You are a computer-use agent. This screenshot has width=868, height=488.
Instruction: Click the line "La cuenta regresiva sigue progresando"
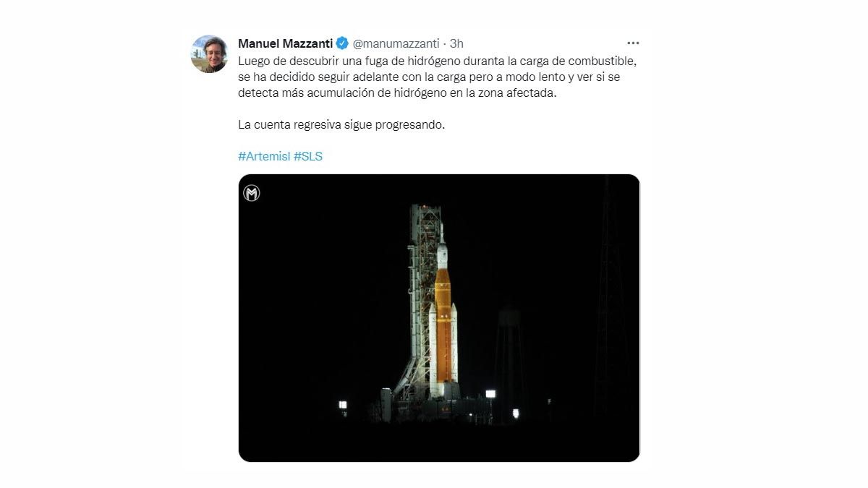pos(341,124)
